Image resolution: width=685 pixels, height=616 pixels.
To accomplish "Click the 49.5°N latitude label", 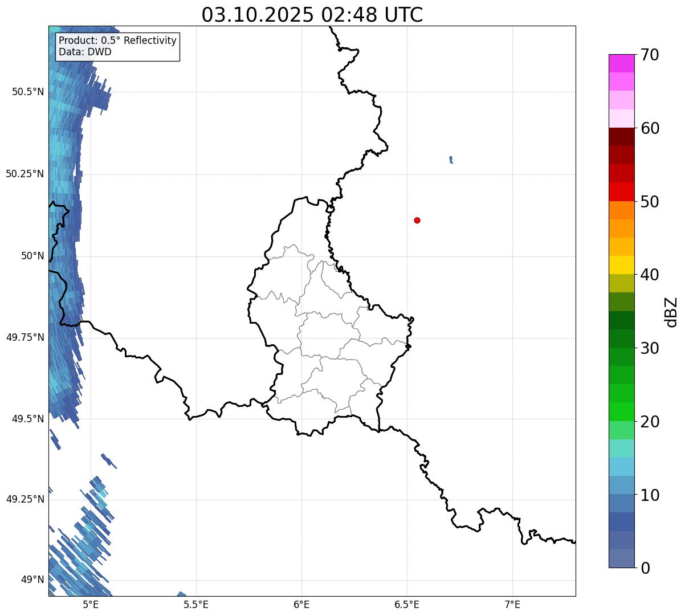I will tap(28, 419).
